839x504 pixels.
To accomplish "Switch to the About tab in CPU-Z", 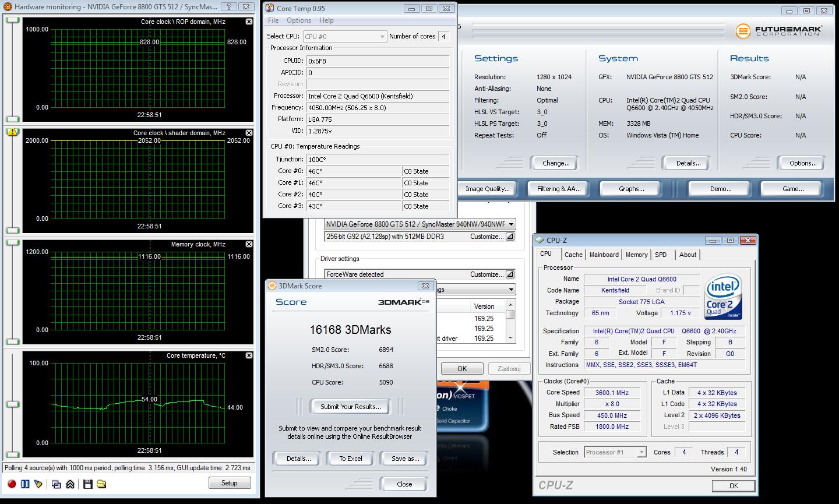I will click(x=688, y=255).
